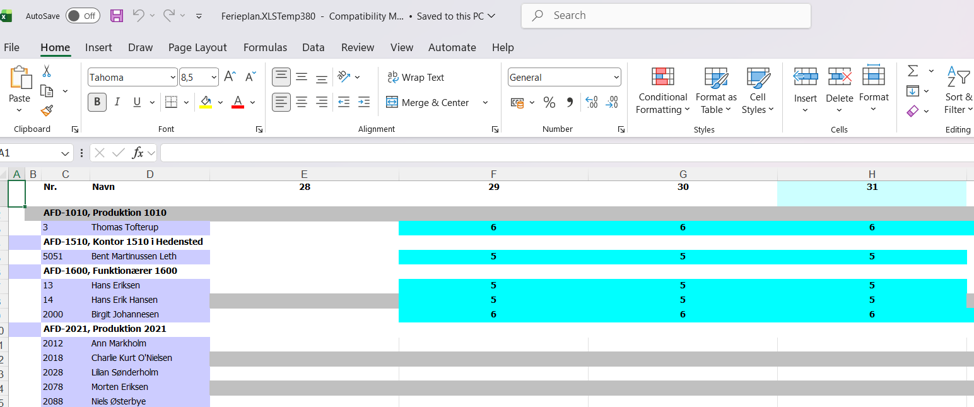
Task: Click Sort & Filter button
Action: click(x=959, y=91)
